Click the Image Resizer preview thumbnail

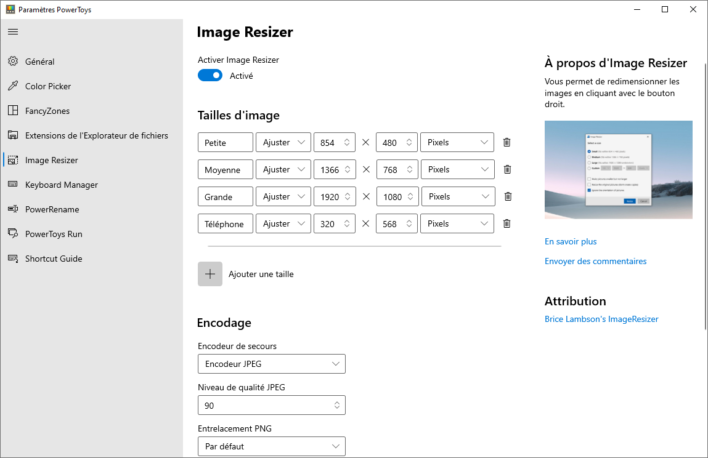(x=618, y=169)
